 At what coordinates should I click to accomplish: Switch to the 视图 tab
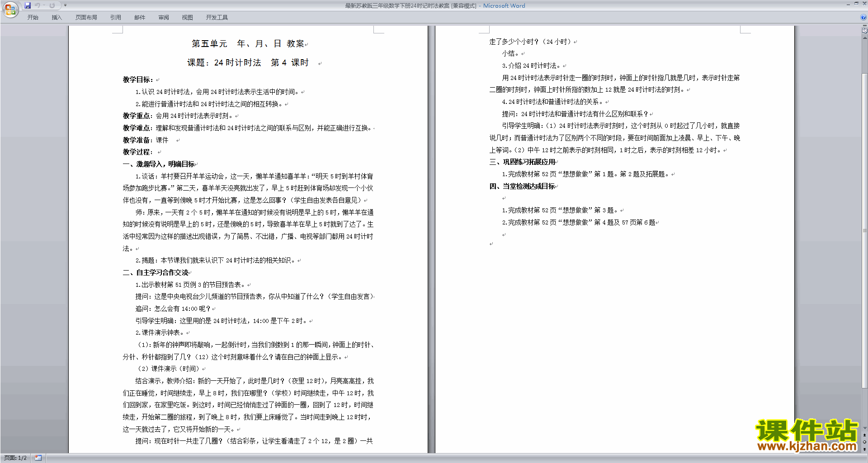pyautogui.click(x=187, y=18)
